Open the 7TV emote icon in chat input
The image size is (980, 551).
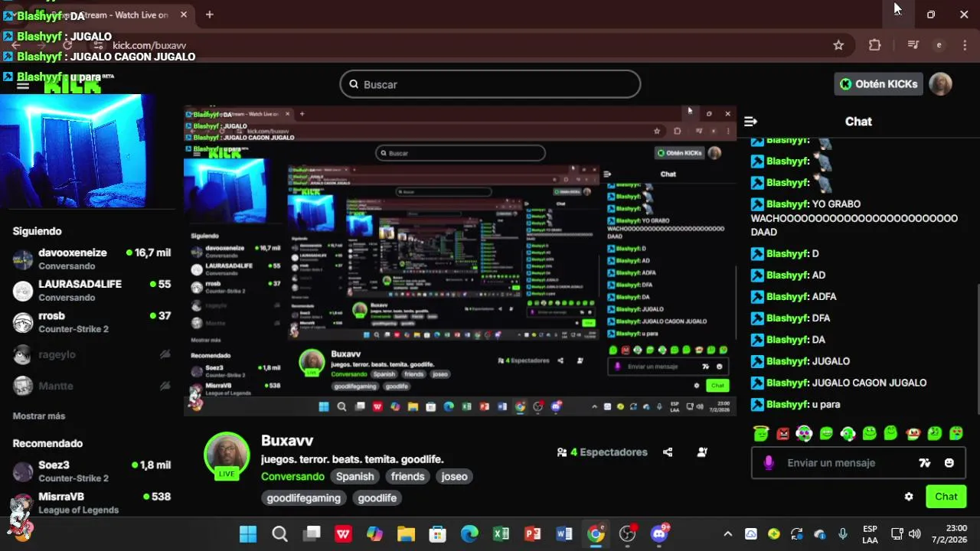pyautogui.click(x=925, y=463)
